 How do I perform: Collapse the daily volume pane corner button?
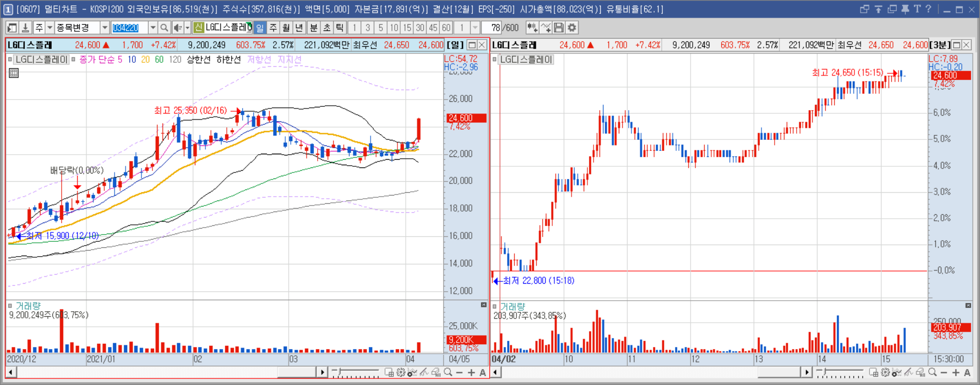pyautogui.click(x=484, y=305)
